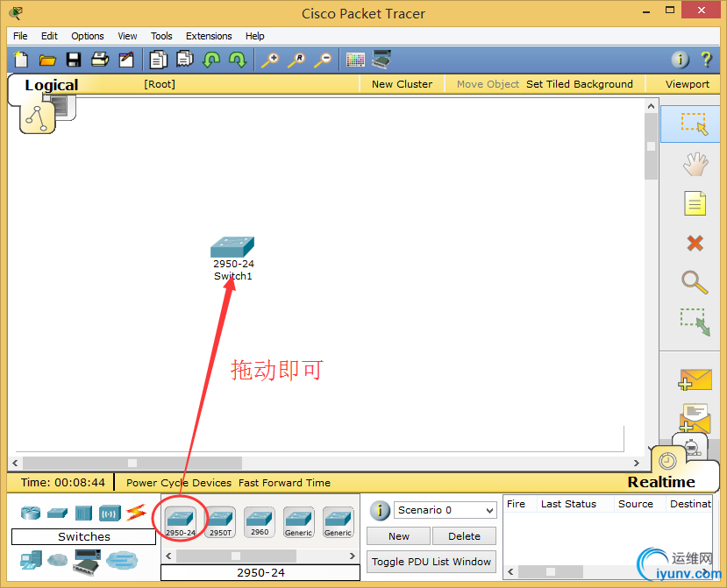Click Set Tiled Background
Image resolution: width=727 pixels, height=588 pixels.
[579, 84]
